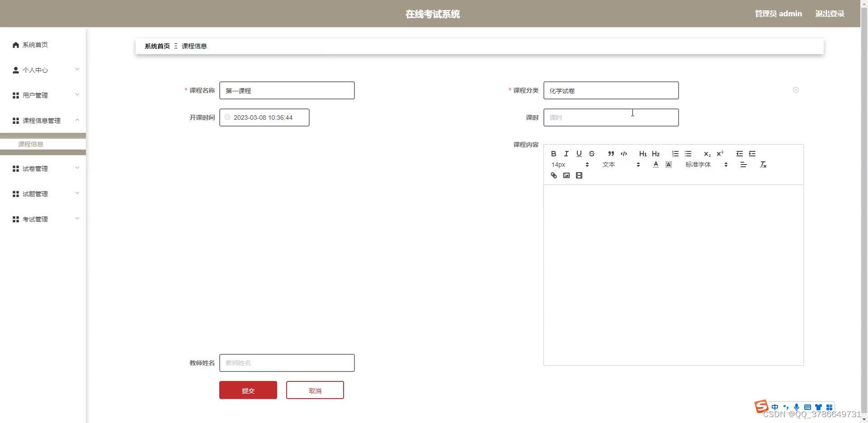Focus the 课程名称 input field
868x423 pixels.
(287, 90)
